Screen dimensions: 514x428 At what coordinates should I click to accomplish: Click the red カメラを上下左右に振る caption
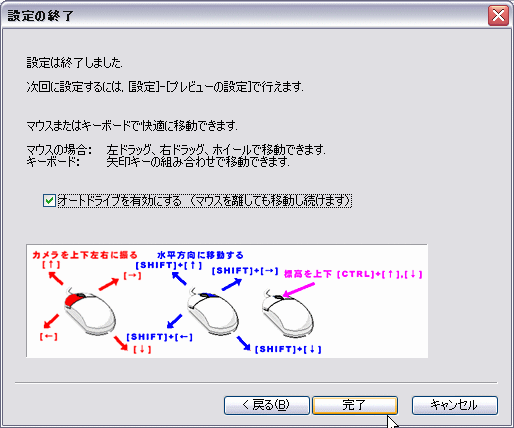[85, 255]
